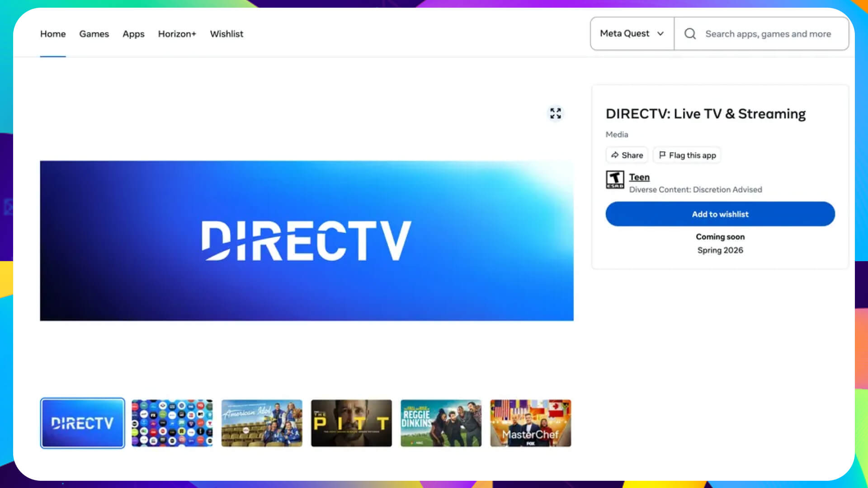Open the Games tab
The height and width of the screenshot is (488, 868).
(94, 34)
